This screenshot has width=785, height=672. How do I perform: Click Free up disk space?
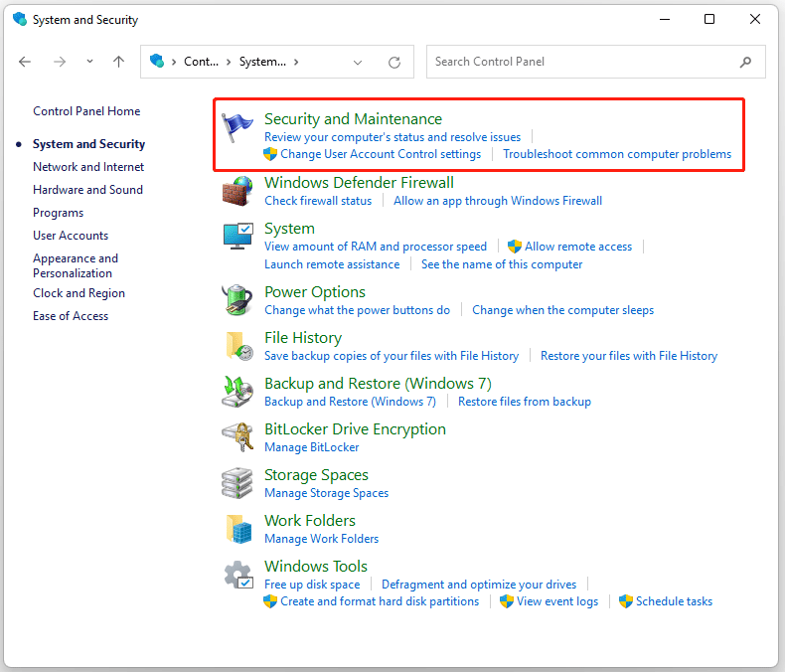point(312,585)
